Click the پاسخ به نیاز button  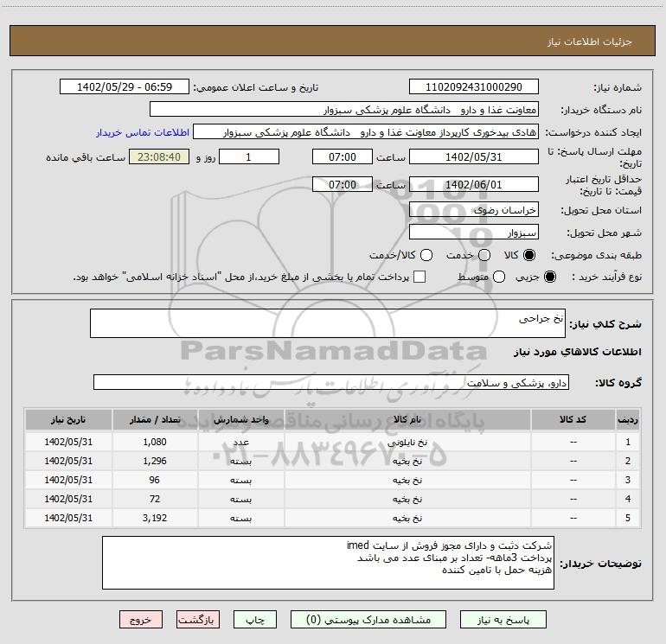coord(503,620)
